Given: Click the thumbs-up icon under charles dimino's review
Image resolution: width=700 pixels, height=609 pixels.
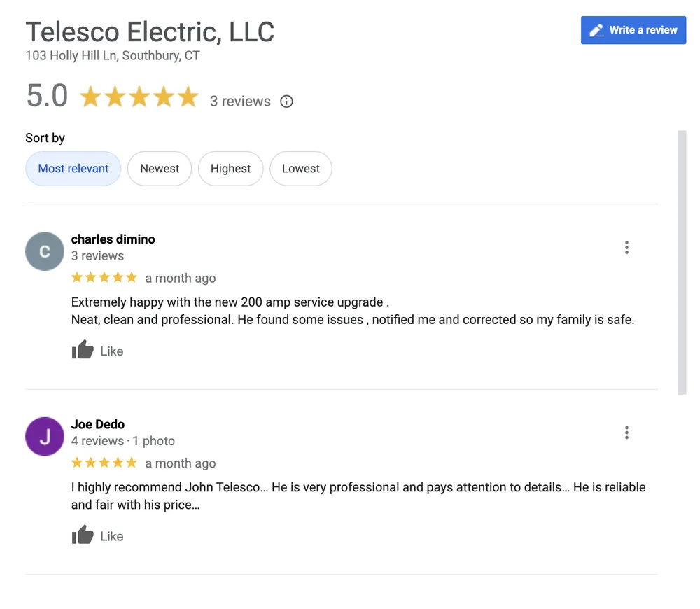Looking at the screenshot, I should click(82, 349).
